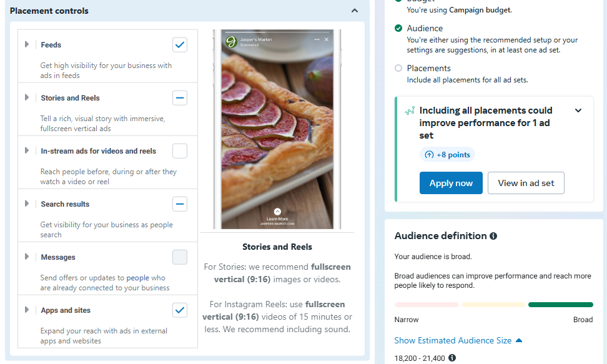Expand the Messages placement group

pyautogui.click(x=27, y=257)
